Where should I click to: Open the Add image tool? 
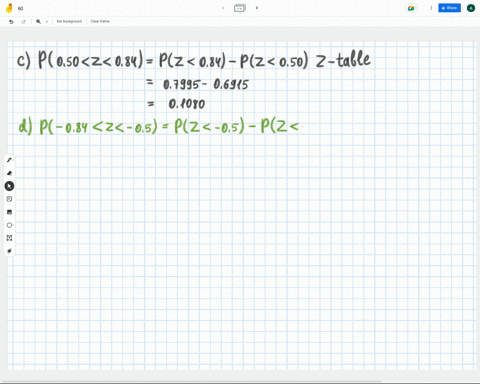(x=9, y=212)
